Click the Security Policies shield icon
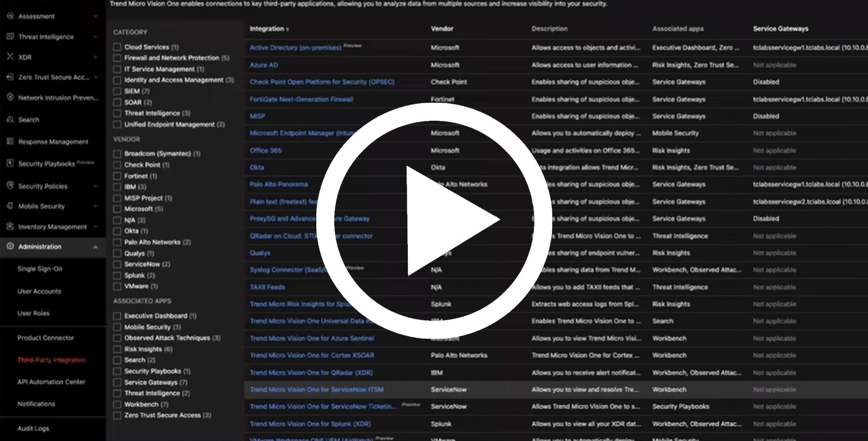Screen dimensions: 868x441 tap(10, 186)
